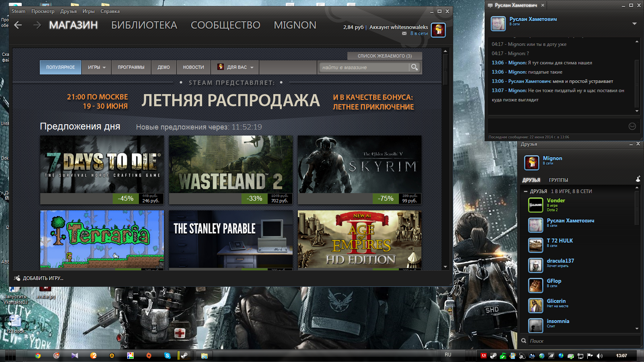Click the Adobe icon in system tray
Viewport: 644px width, 362px height.
click(483, 356)
